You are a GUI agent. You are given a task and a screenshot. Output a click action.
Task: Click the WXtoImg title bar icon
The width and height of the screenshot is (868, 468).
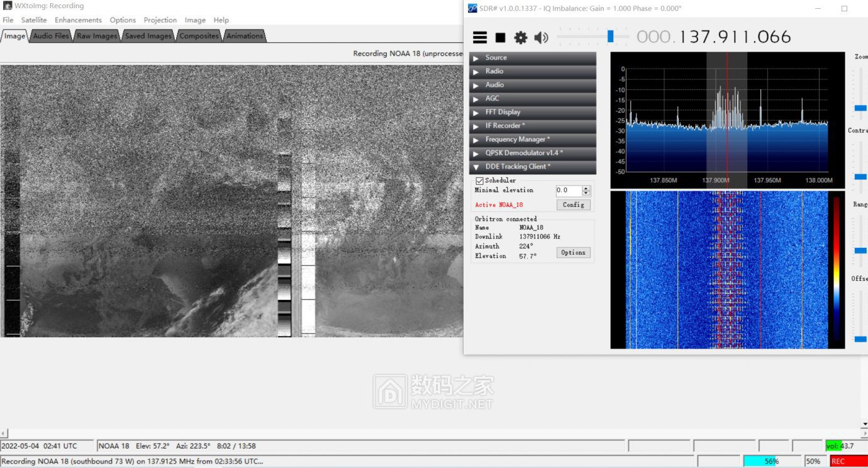pyautogui.click(x=8, y=6)
